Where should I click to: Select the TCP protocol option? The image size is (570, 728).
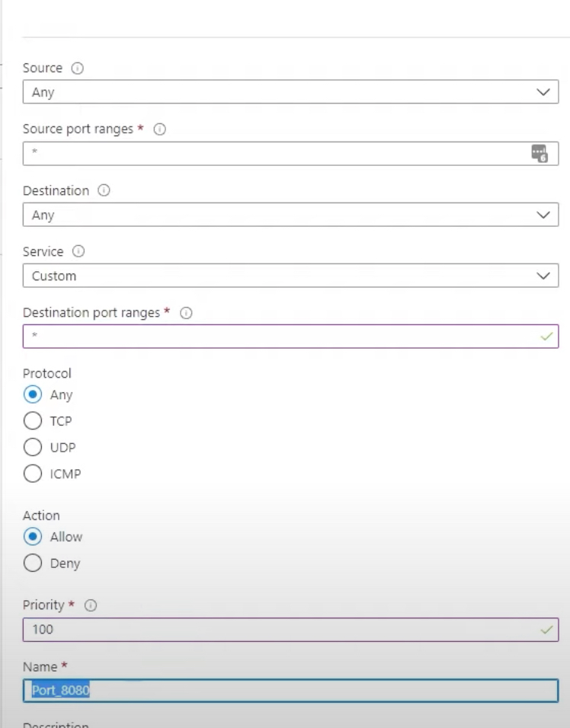pos(33,421)
